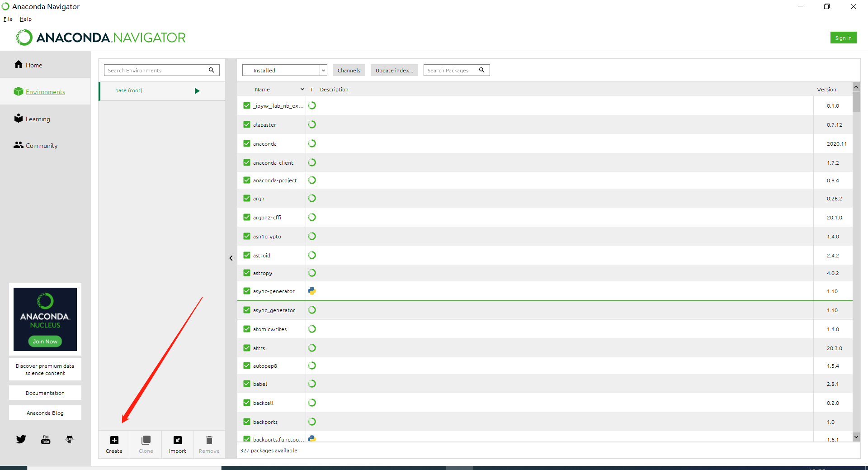Click the Import environment icon
The height and width of the screenshot is (470, 868).
[x=178, y=440]
